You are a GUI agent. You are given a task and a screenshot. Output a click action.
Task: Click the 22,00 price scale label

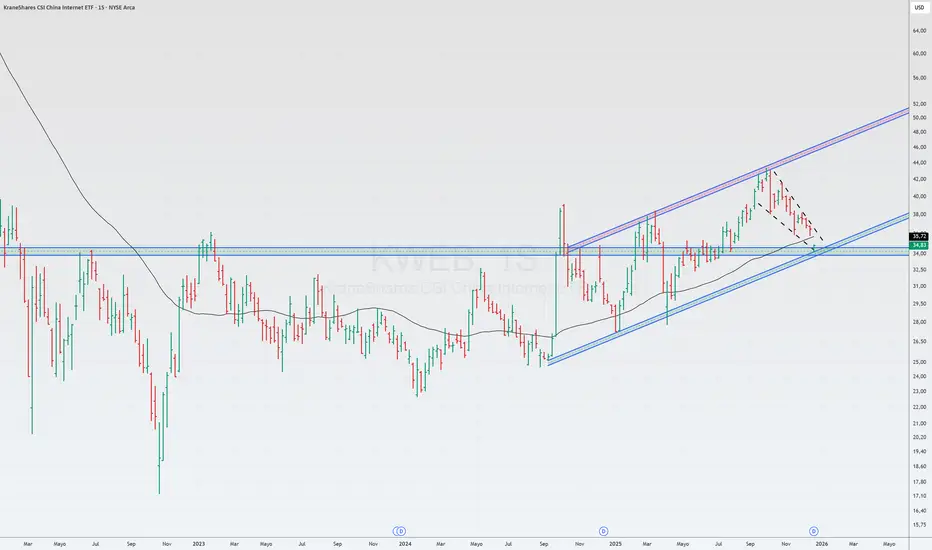pos(920,407)
